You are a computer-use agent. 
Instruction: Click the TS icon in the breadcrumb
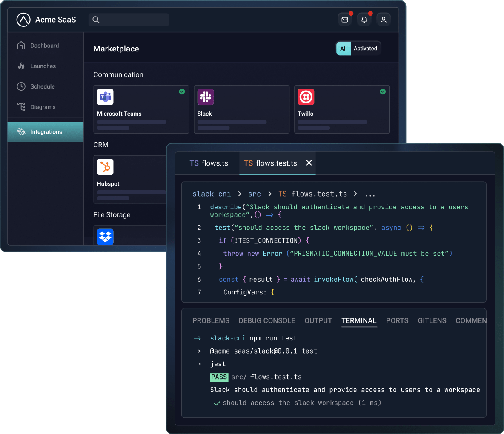coord(283,194)
